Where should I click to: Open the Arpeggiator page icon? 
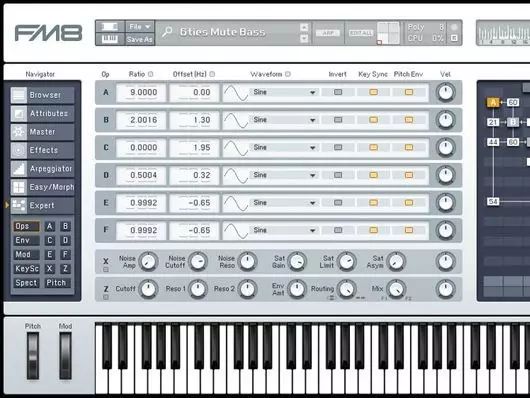point(19,169)
